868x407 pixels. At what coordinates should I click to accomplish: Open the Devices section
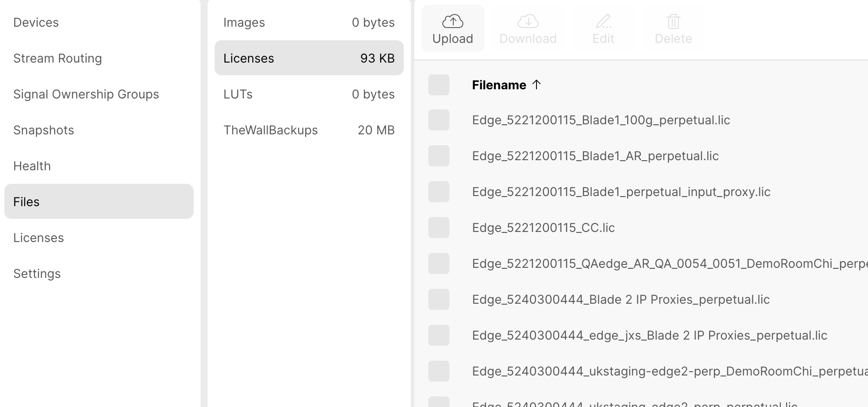[36, 22]
